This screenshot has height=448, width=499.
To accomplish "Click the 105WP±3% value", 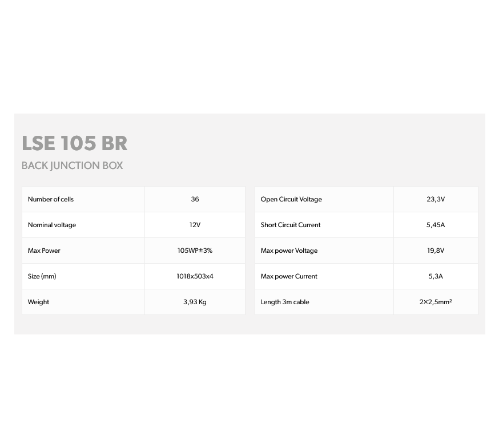I will [x=195, y=251].
